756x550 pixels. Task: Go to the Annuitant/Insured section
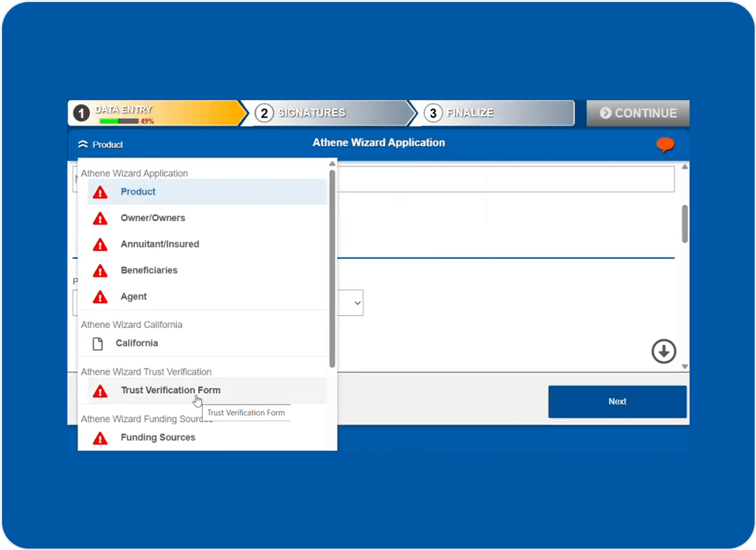[207, 244]
